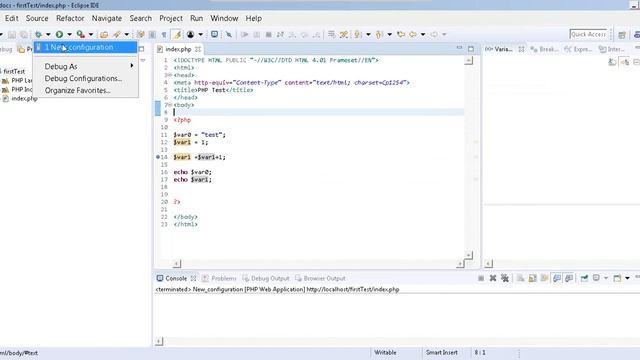The height and width of the screenshot is (360, 640).
Task: Click the Back navigation yellow arrow
Action: tap(413, 35)
